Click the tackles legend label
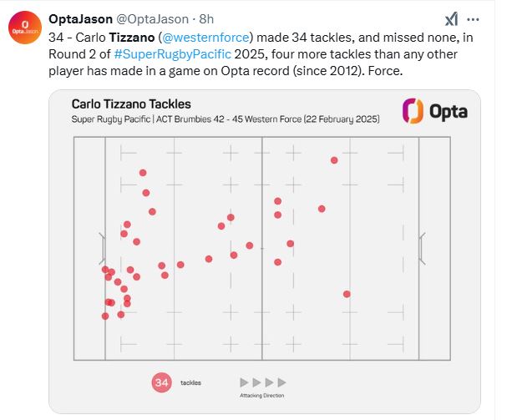This screenshot has width=512, height=420. [x=190, y=382]
